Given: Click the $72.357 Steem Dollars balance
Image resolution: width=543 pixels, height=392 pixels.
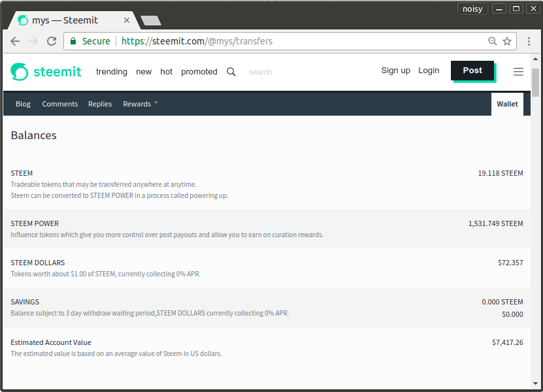Looking at the screenshot, I should pos(510,263).
